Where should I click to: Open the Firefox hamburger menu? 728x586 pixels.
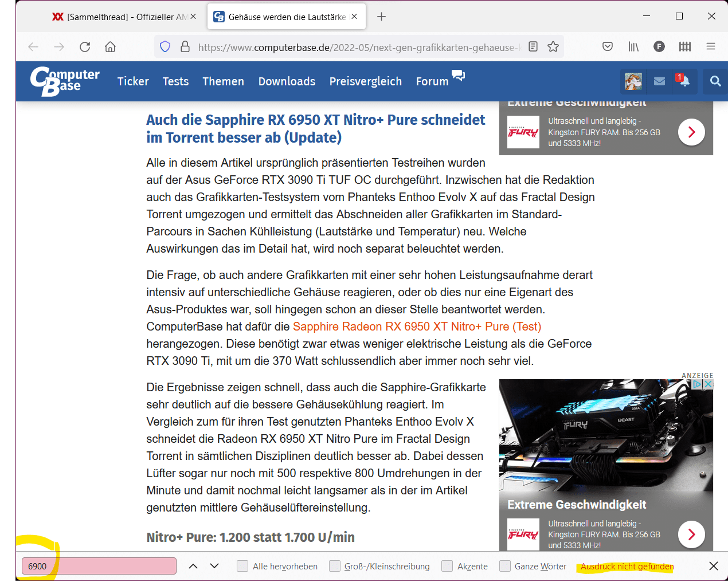point(711,46)
